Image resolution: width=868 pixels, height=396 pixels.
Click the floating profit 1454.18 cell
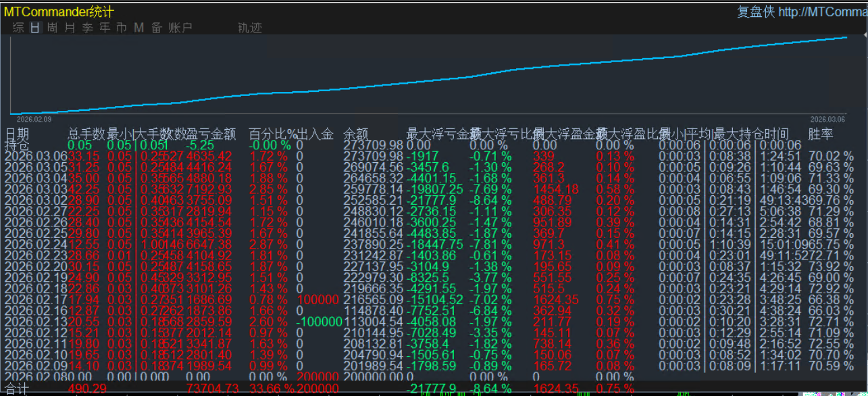555,189
